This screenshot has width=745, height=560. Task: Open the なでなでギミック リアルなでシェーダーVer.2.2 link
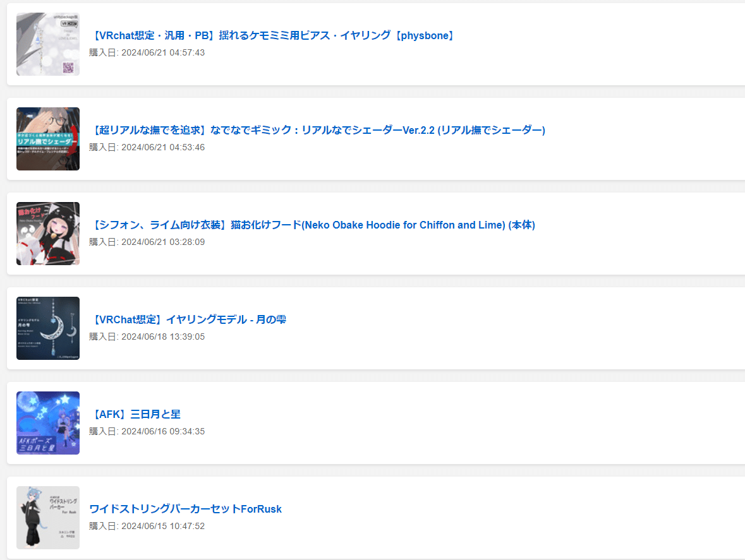point(317,130)
